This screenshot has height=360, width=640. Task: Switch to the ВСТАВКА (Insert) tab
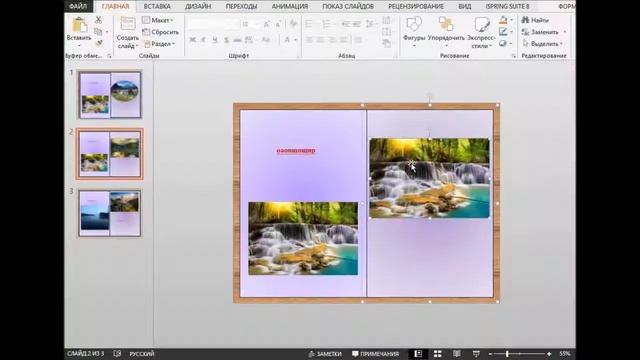click(157, 6)
